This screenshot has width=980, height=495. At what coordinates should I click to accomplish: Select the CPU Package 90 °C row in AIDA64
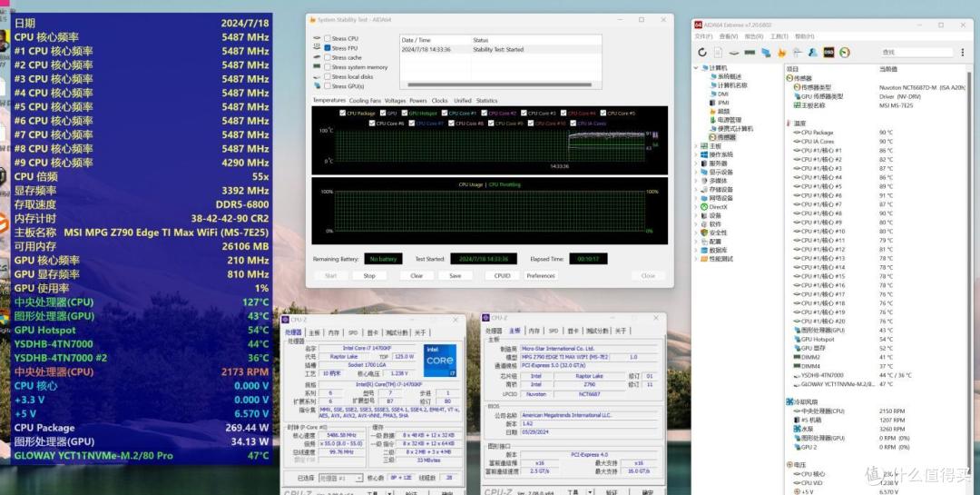(875, 133)
